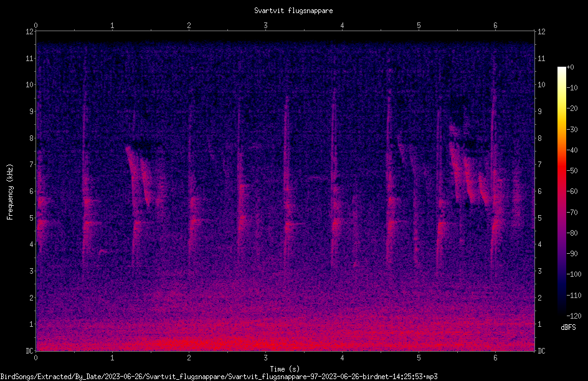Click the "2" tick on the bottom time axis
588x381 pixels.
point(189,358)
